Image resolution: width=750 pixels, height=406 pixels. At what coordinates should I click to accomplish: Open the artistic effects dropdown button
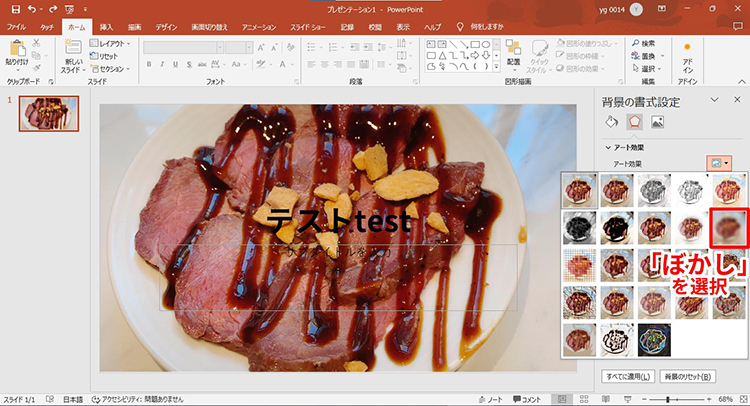pos(719,162)
